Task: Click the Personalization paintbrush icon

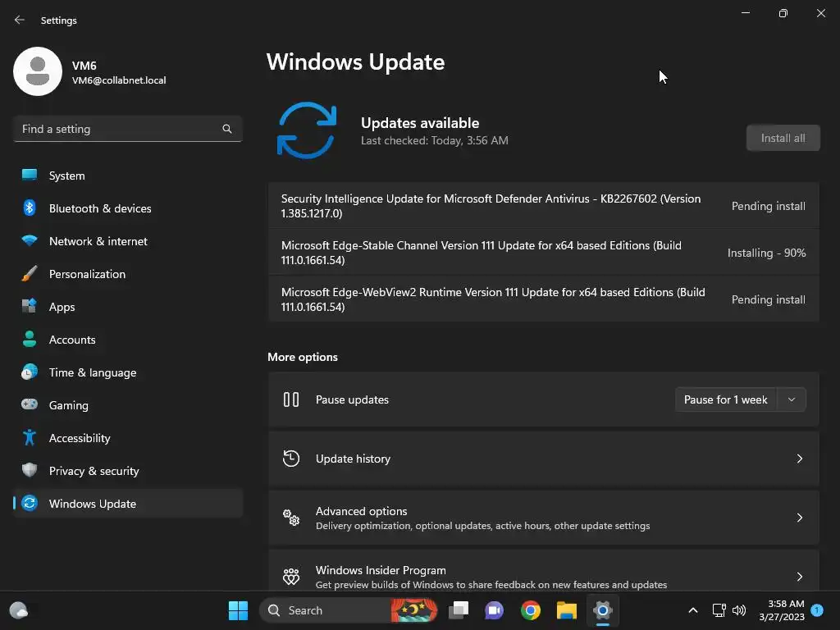Action: tap(30, 274)
